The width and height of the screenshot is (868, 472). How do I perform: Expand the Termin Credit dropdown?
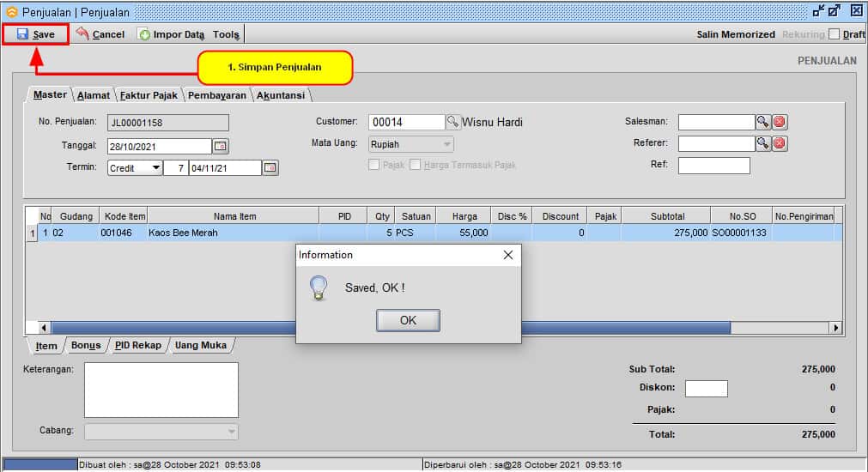(155, 168)
